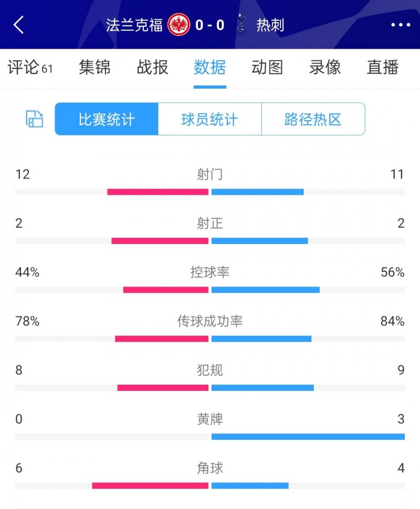Tap the 法兰克福 team name

(x=134, y=25)
